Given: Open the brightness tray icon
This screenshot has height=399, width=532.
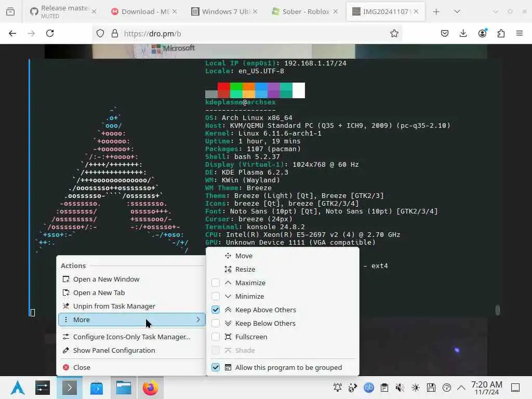Looking at the screenshot, I should click(415, 388).
